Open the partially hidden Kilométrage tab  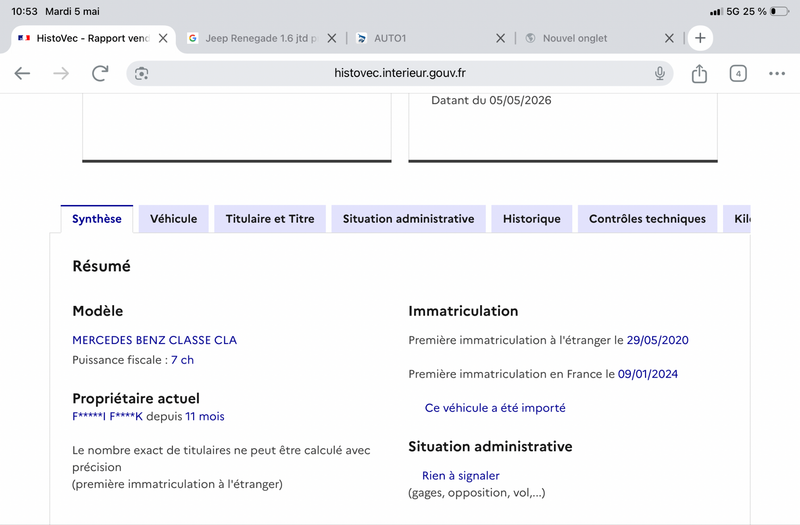pos(737,219)
